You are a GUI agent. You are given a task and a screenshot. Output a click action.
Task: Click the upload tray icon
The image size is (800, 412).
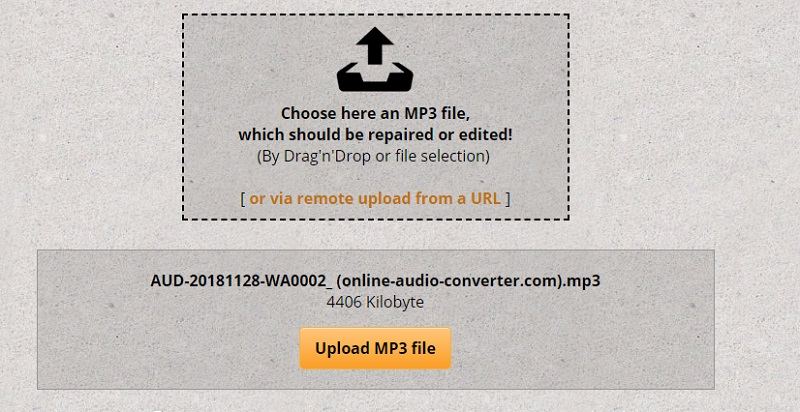point(375,59)
